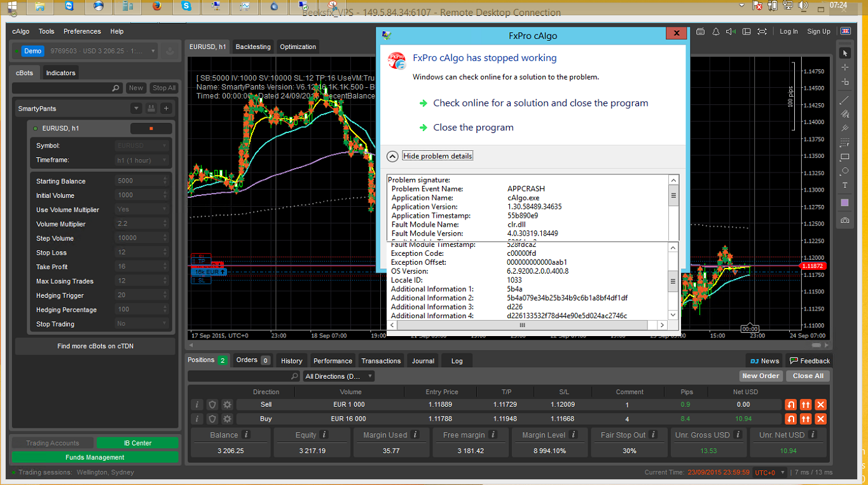The image size is (868, 485).
Task: Pick the rectangle shape tool
Action: point(845,157)
